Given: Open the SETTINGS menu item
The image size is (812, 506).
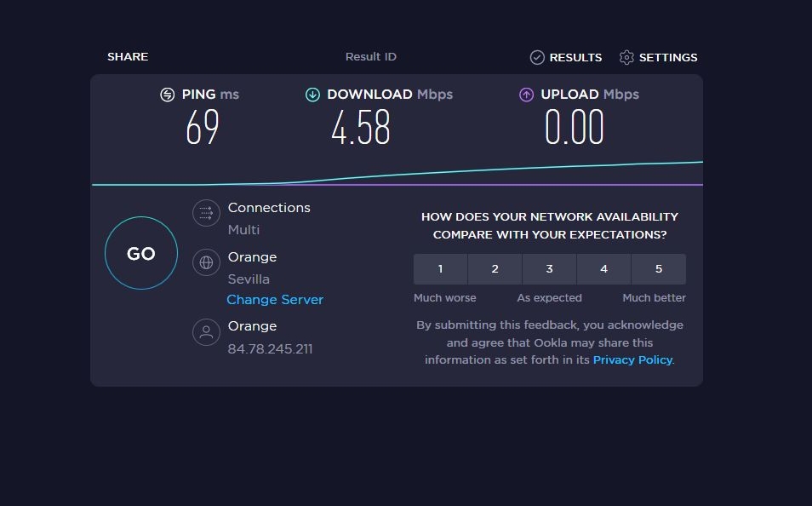Looking at the screenshot, I should (x=668, y=58).
